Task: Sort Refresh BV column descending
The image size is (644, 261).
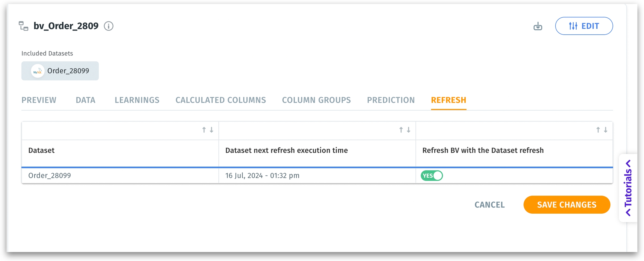Action: point(606,130)
